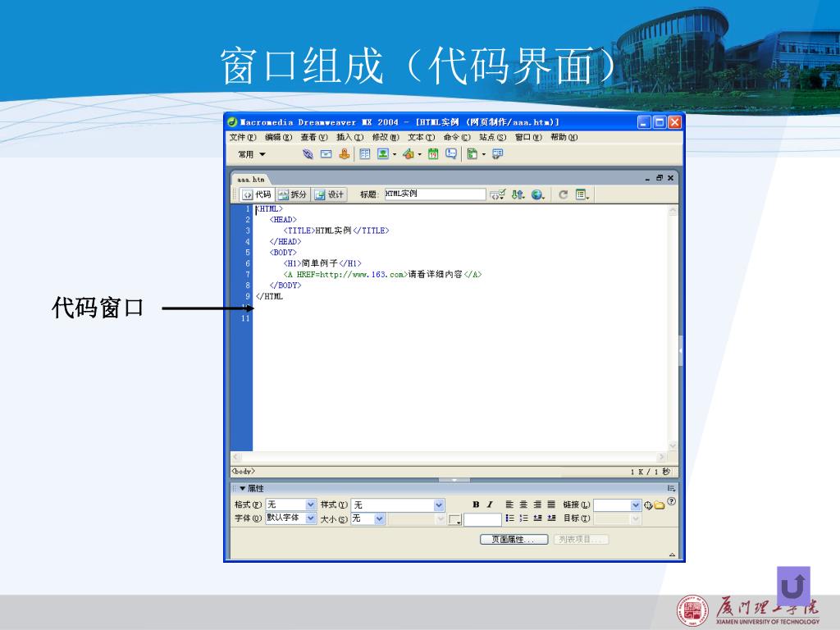The width and height of the screenshot is (840, 630).
Task: Switch to 代码 (Code) view
Action: pyautogui.click(x=257, y=194)
